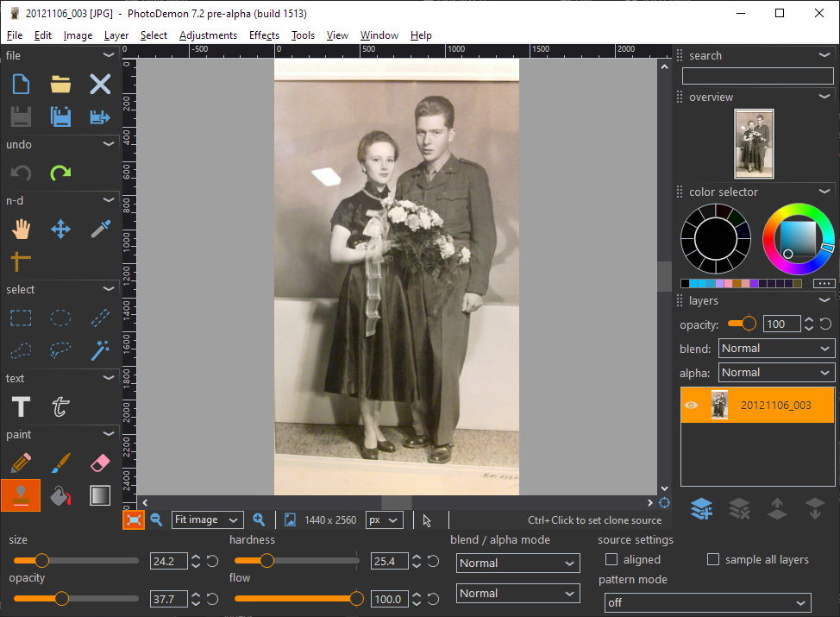
Task: Create a new image file
Action: (x=21, y=85)
